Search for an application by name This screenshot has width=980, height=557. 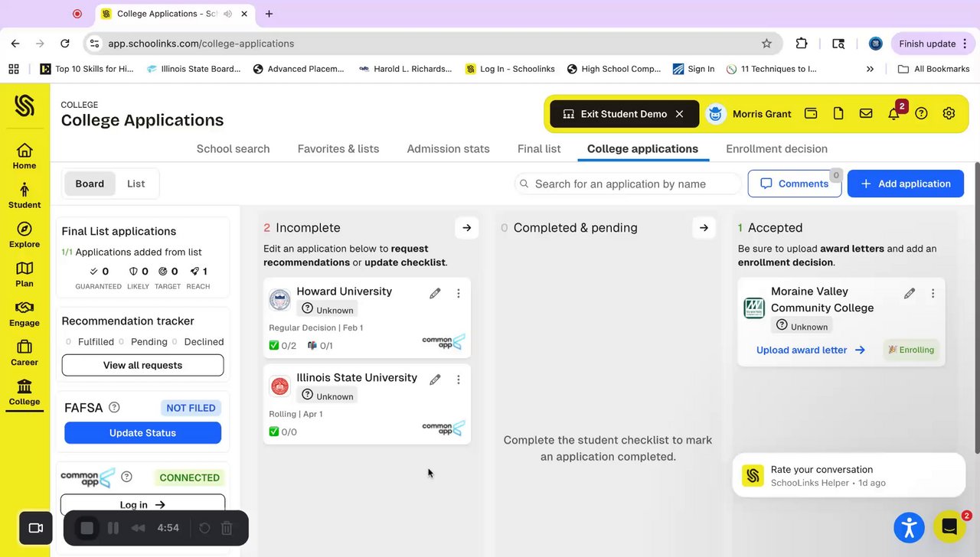[x=628, y=184]
